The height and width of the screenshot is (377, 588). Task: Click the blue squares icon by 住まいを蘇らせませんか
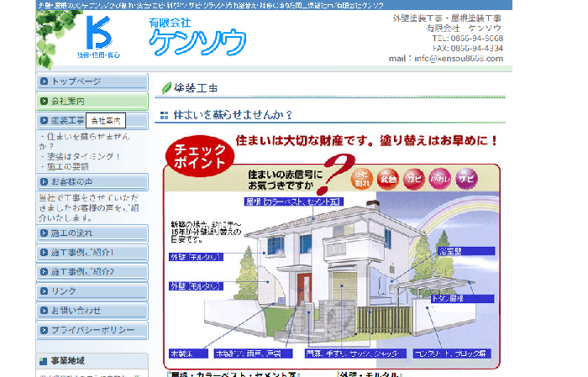click(x=164, y=115)
